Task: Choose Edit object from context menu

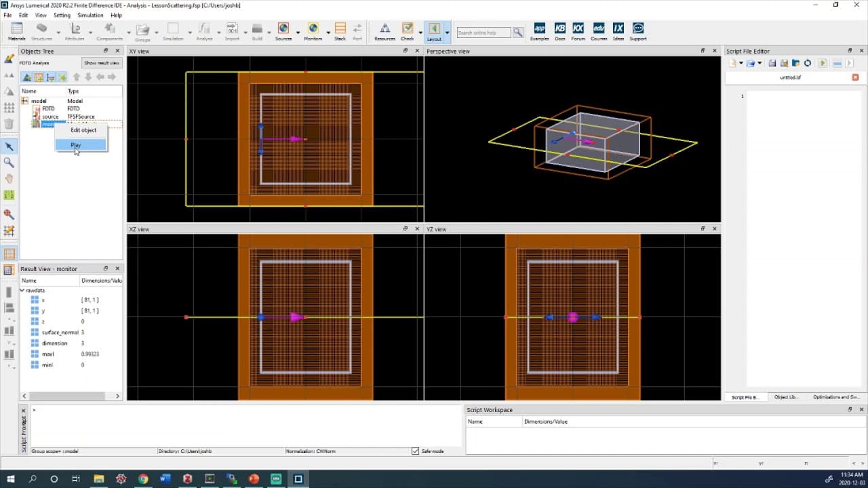Action: 83,130
